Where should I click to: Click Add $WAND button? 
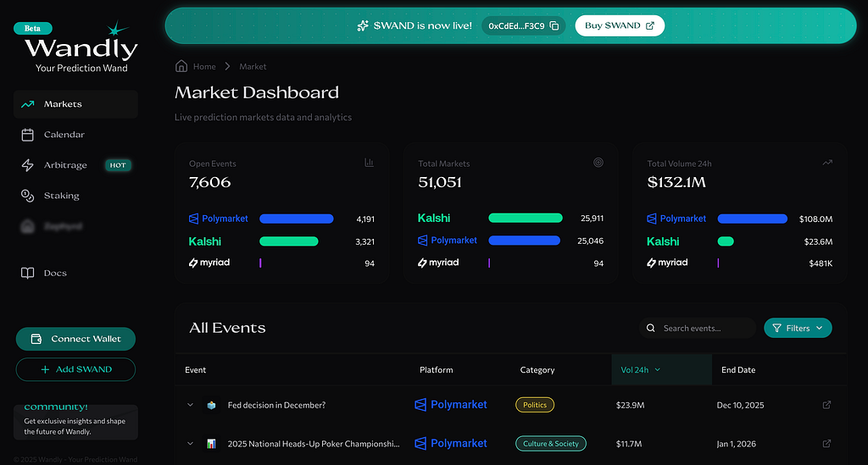pyautogui.click(x=75, y=369)
